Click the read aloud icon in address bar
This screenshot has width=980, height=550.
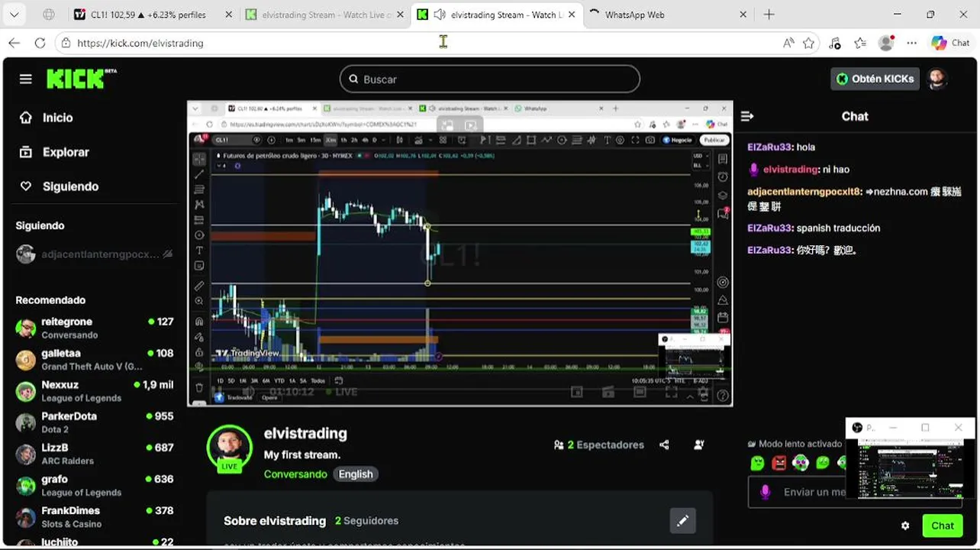point(788,43)
